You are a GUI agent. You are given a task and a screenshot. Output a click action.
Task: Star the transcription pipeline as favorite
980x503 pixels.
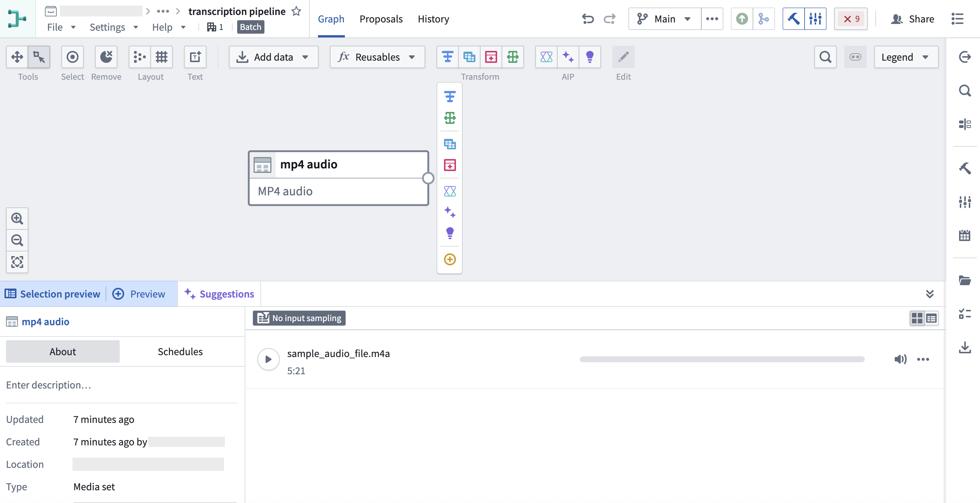[x=296, y=12]
